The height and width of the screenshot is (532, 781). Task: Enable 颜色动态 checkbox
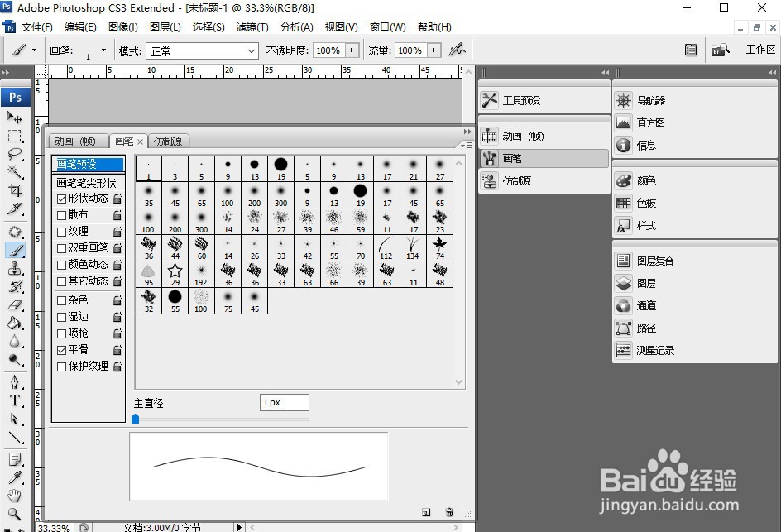[62, 265]
